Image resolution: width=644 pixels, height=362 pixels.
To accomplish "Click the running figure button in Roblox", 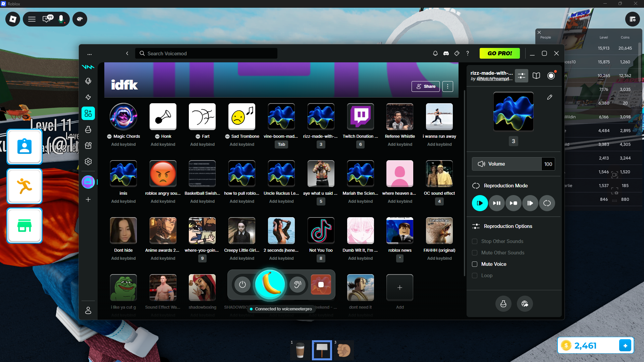I will click(x=24, y=186).
